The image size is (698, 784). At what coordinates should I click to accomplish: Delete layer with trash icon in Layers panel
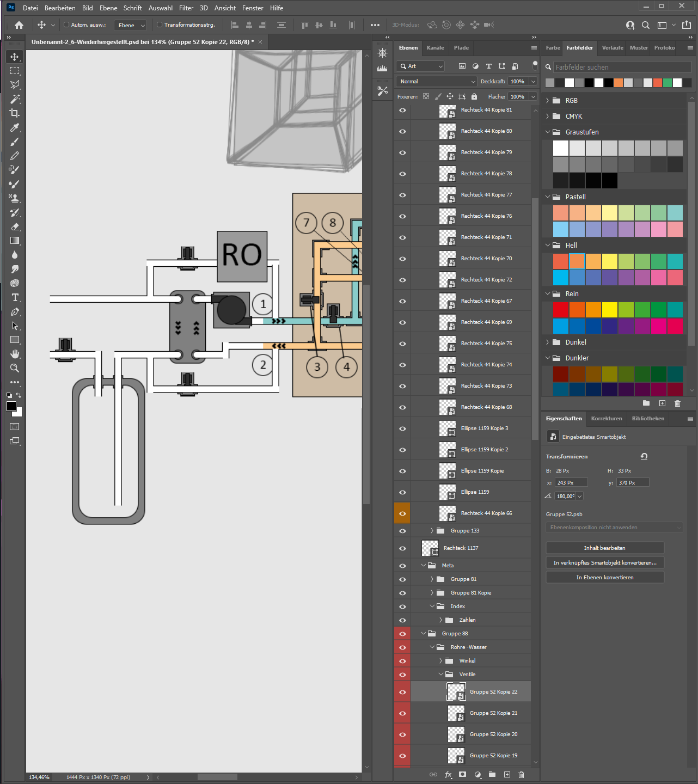[521, 775]
